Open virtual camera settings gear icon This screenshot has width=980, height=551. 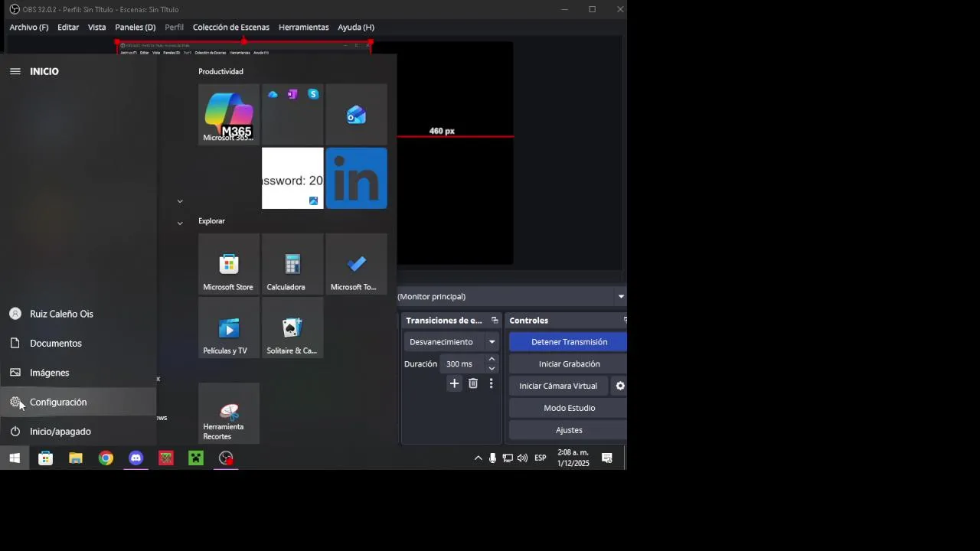pyautogui.click(x=620, y=386)
